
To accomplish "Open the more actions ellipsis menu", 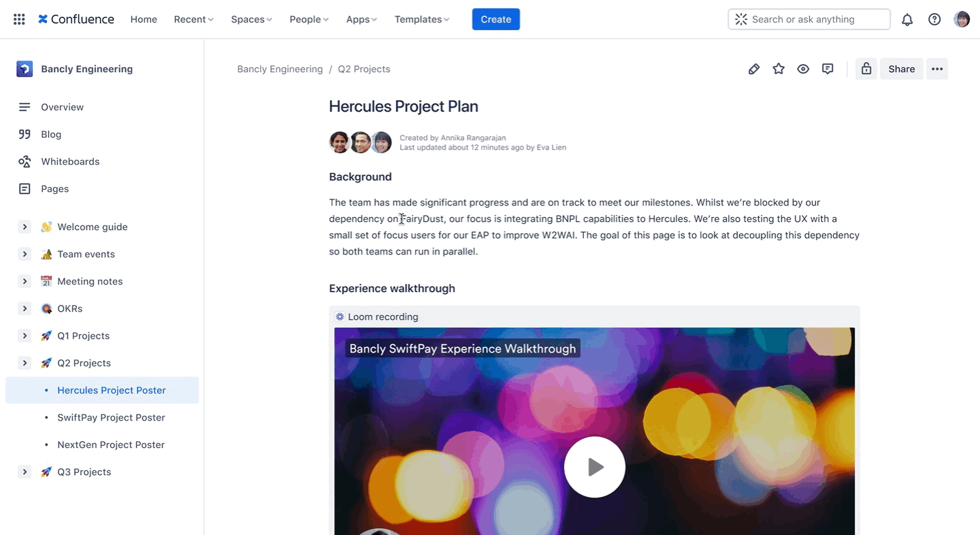I will click(x=937, y=69).
